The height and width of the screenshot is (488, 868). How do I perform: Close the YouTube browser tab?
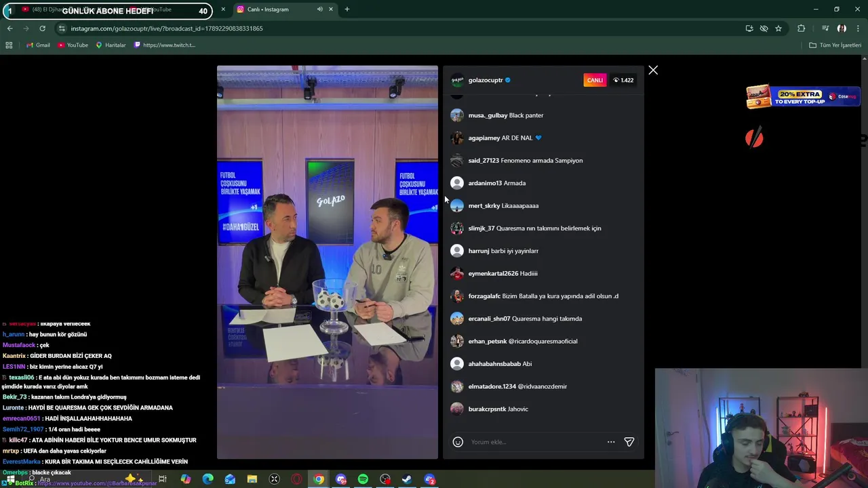coord(223,9)
